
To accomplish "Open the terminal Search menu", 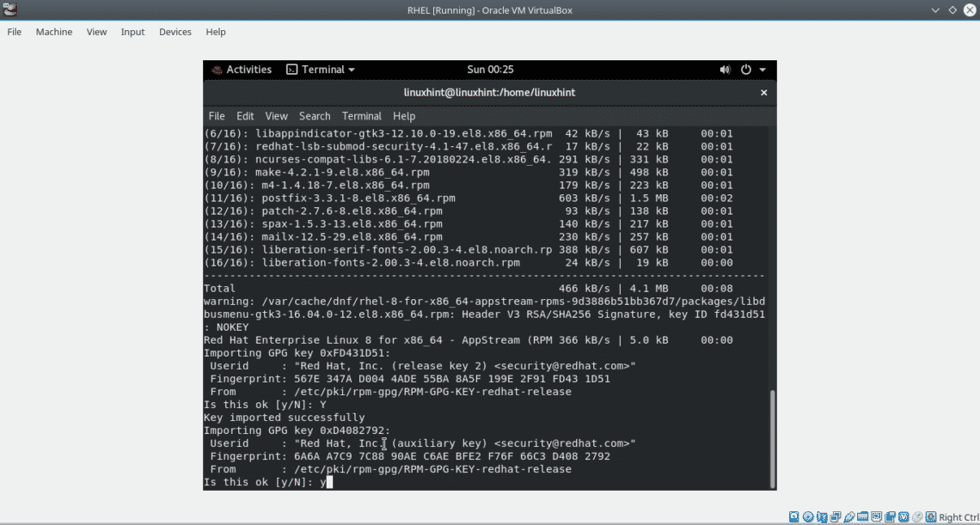I will [315, 116].
